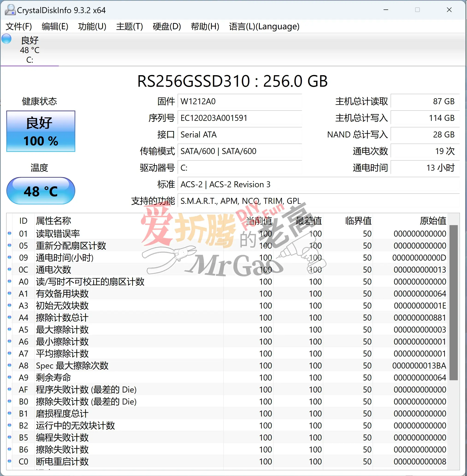Click the blue health orb for drive C:
This screenshot has width=467, height=476.
pos(6,39)
